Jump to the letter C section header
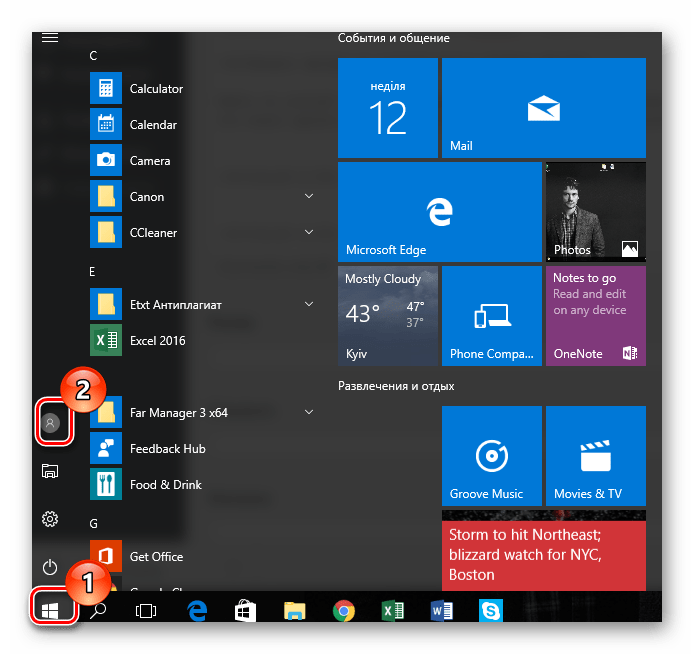 (93, 56)
